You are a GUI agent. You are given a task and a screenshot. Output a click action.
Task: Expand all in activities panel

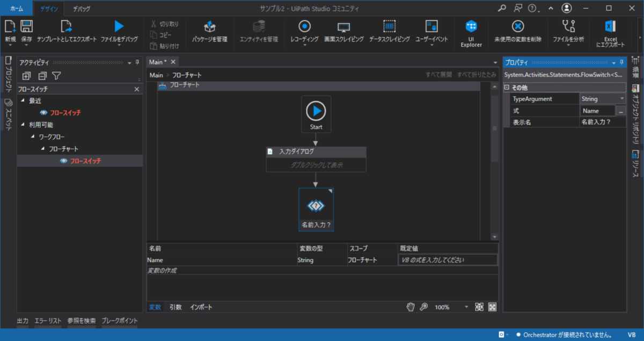point(26,76)
